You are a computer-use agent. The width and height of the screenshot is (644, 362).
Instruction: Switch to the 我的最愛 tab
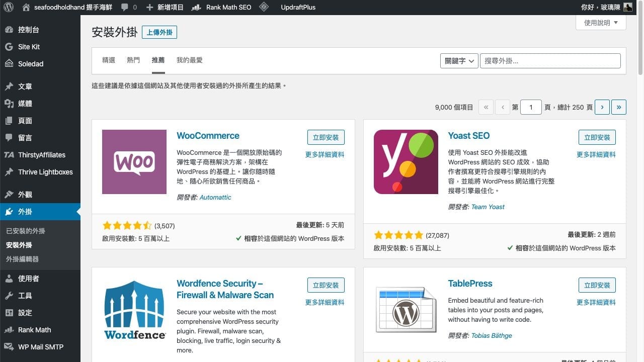pos(189,60)
